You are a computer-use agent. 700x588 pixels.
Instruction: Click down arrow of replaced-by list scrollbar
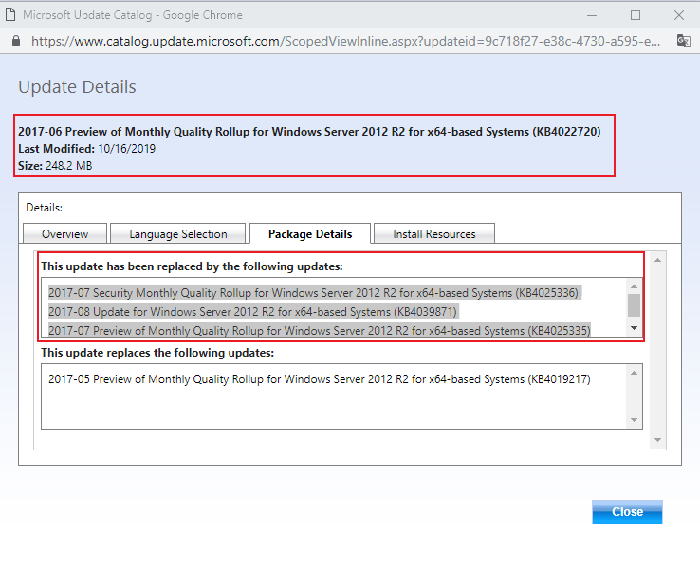click(x=634, y=328)
